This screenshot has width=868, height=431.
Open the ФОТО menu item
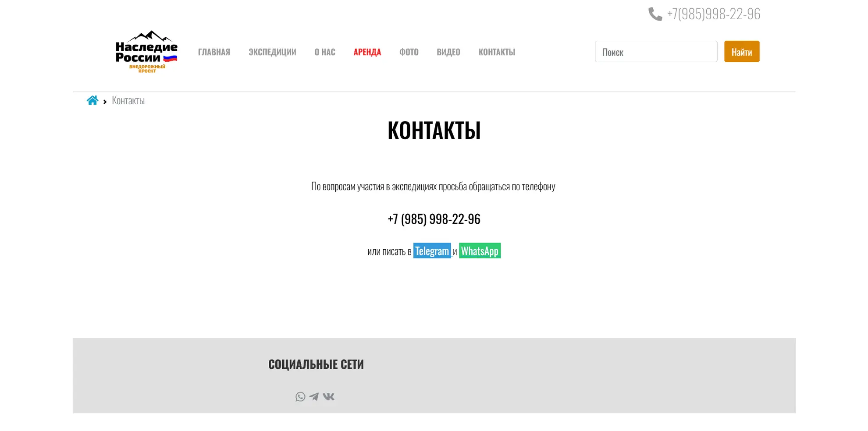point(409,52)
